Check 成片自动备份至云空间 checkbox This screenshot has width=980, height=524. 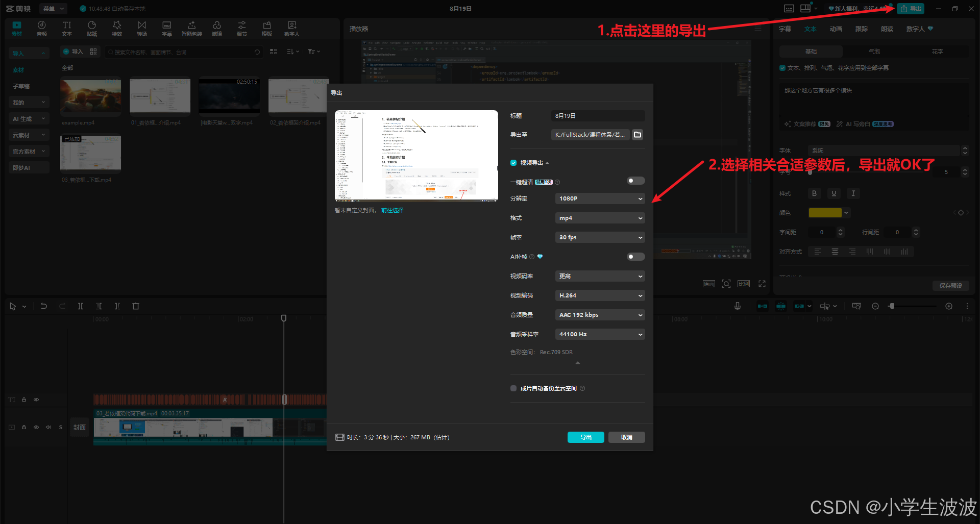coord(513,388)
